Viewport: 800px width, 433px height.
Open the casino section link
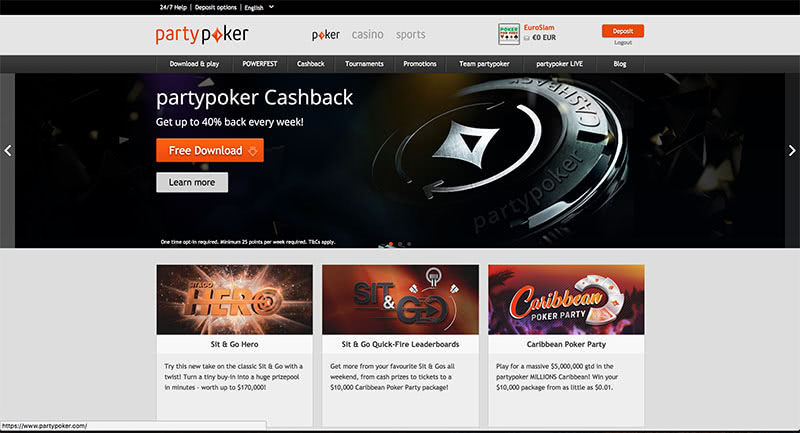(x=367, y=35)
